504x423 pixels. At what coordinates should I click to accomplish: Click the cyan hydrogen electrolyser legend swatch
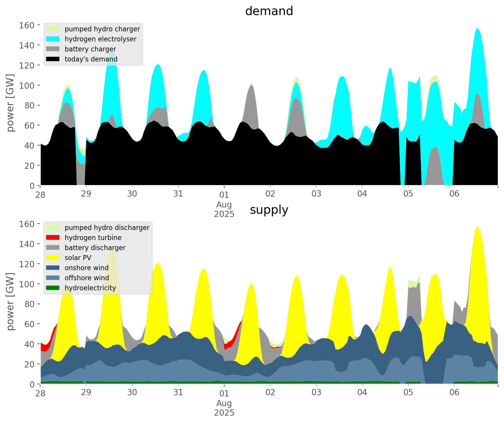pyautogui.click(x=53, y=39)
